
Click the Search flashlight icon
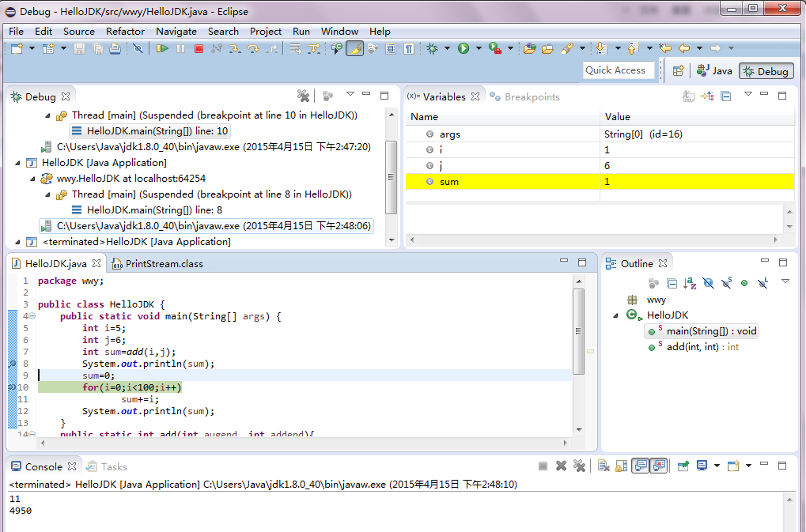click(567, 49)
